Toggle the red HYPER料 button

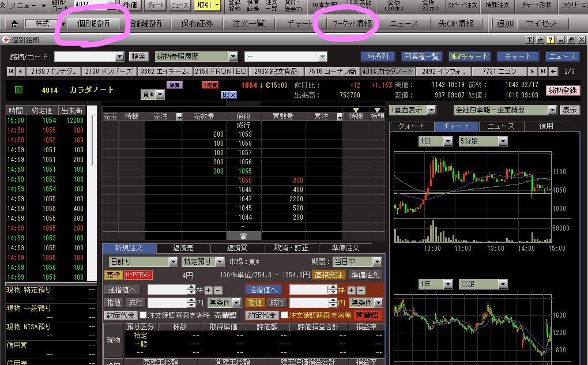click(138, 275)
